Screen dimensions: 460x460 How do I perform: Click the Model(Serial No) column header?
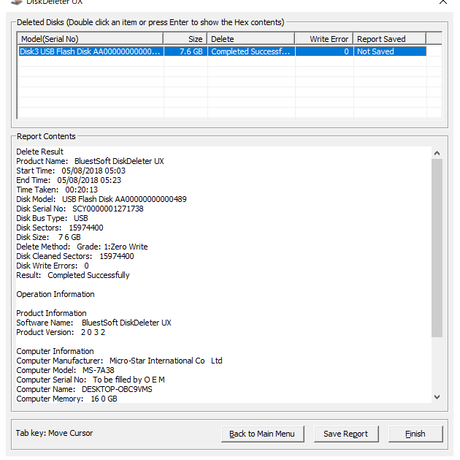[90, 39]
